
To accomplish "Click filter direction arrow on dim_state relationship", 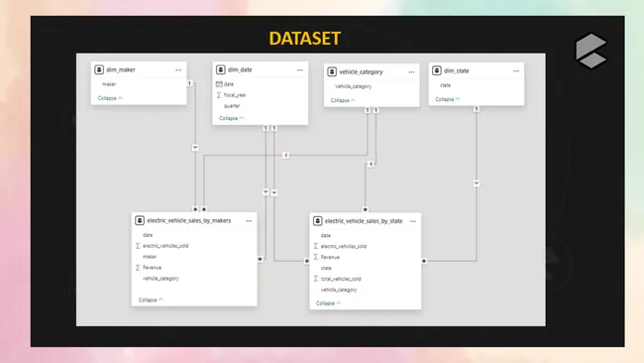I will tap(477, 183).
